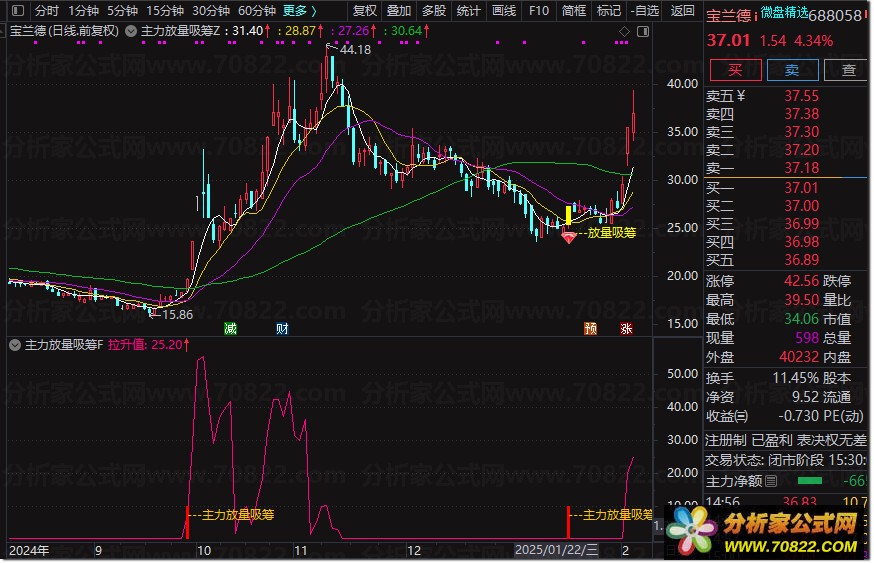Screen dimensions: 874x563
Task: Click 卖一 price 37.18
Action: click(x=802, y=168)
